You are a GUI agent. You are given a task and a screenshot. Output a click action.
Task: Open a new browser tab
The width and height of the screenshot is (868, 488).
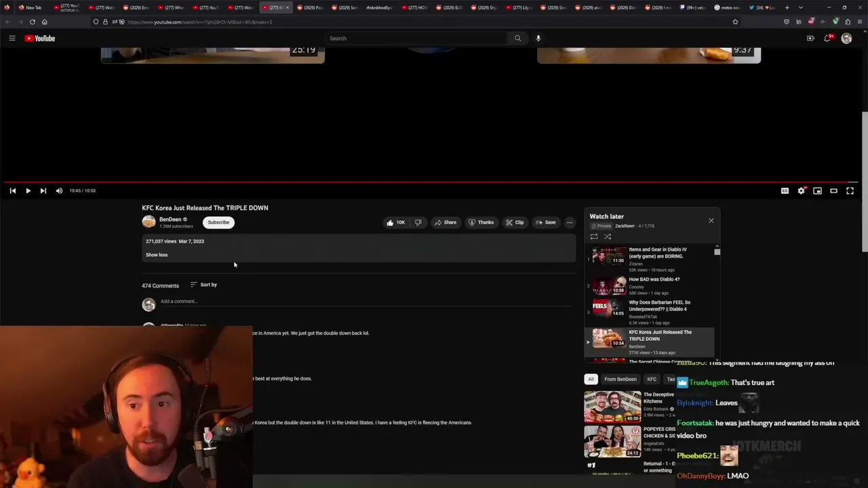pyautogui.click(x=787, y=7)
